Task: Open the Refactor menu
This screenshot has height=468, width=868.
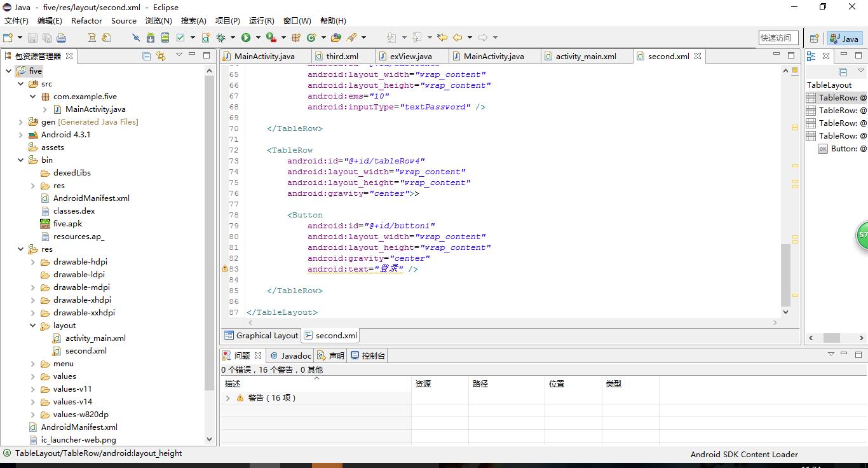Action: 86,21
